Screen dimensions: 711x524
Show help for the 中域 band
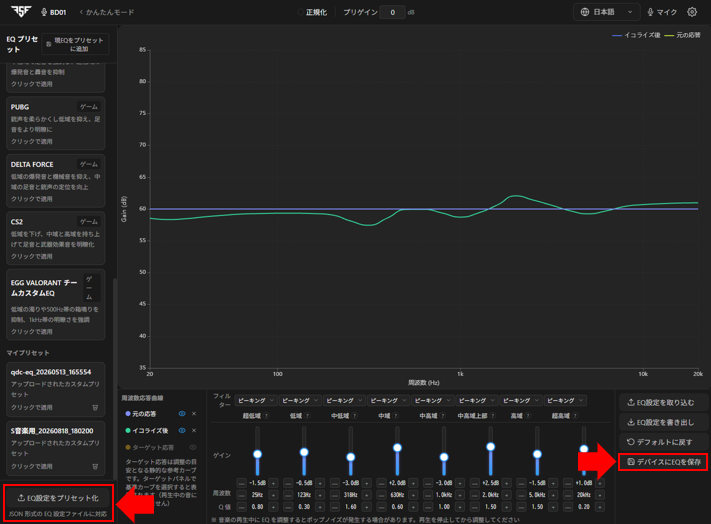pyautogui.click(x=395, y=416)
